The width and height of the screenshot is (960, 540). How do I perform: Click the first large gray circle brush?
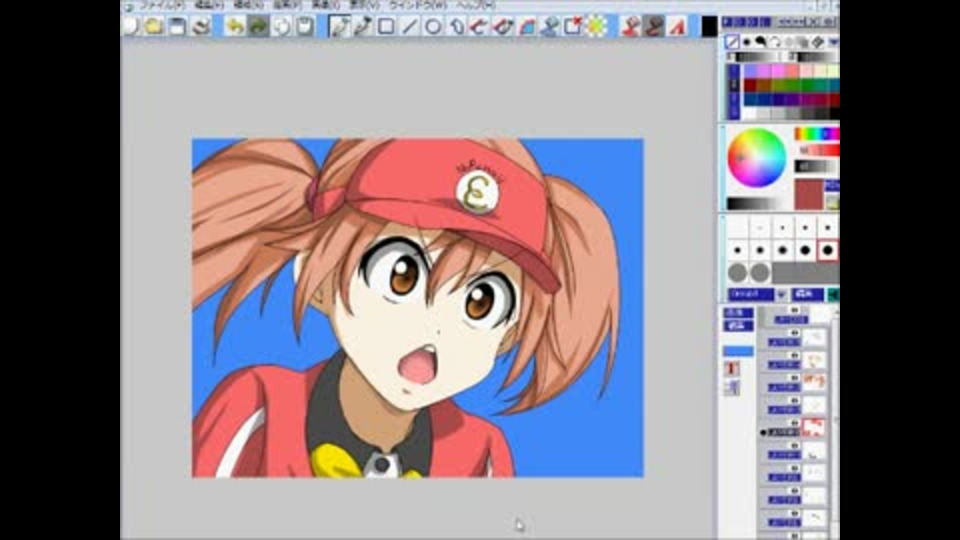click(737, 272)
